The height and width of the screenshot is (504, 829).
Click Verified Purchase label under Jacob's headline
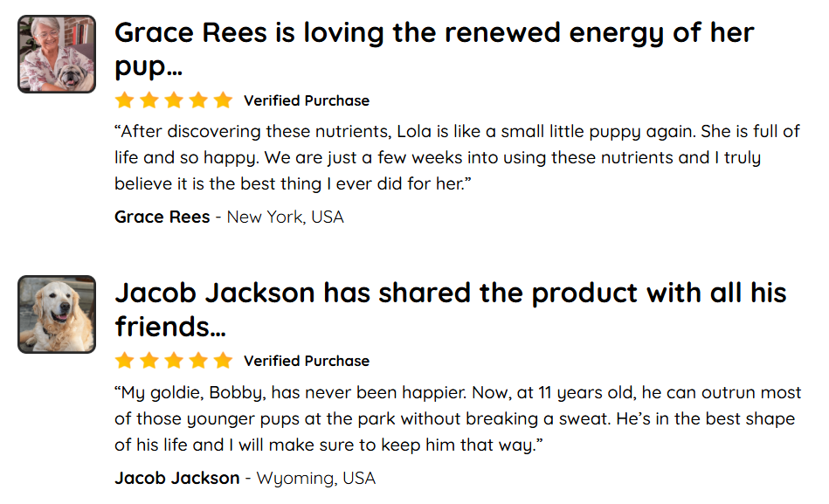(307, 361)
